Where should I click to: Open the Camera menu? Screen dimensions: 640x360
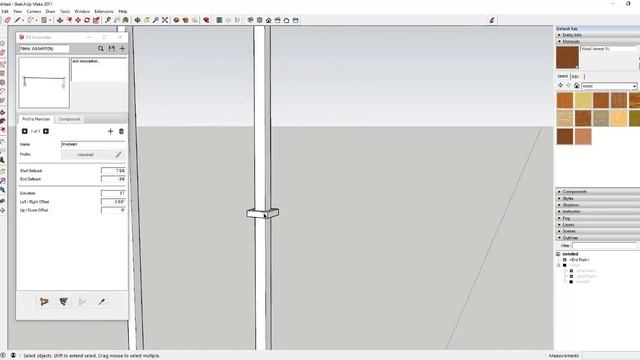point(34,11)
